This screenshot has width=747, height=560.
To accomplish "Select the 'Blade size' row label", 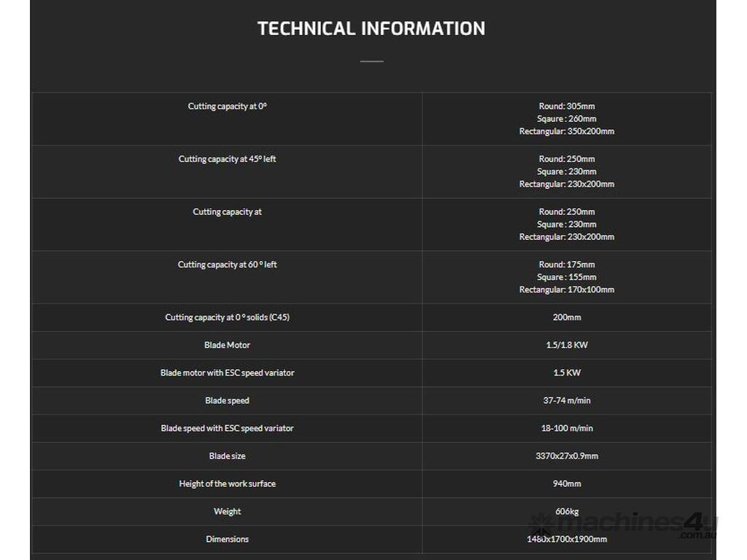I will tap(228, 456).
